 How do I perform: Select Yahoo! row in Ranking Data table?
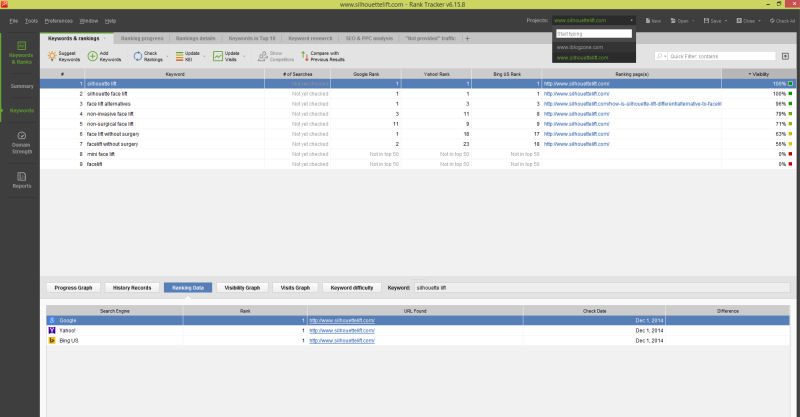pos(418,331)
